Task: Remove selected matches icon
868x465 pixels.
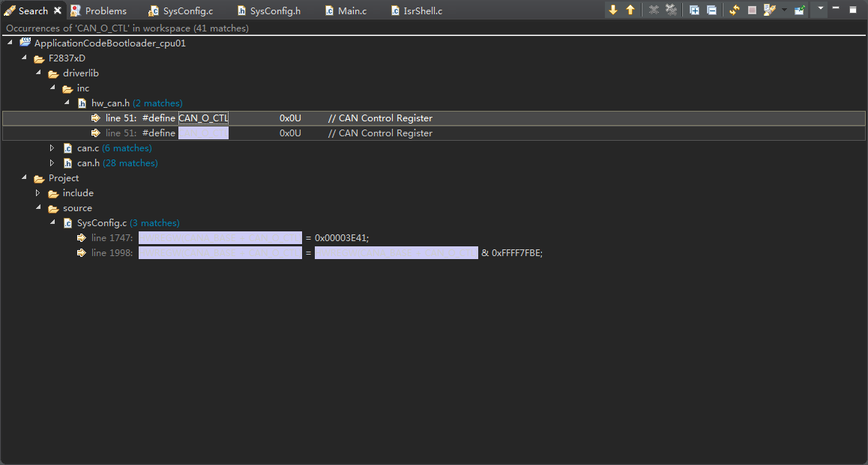Action: tap(654, 10)
